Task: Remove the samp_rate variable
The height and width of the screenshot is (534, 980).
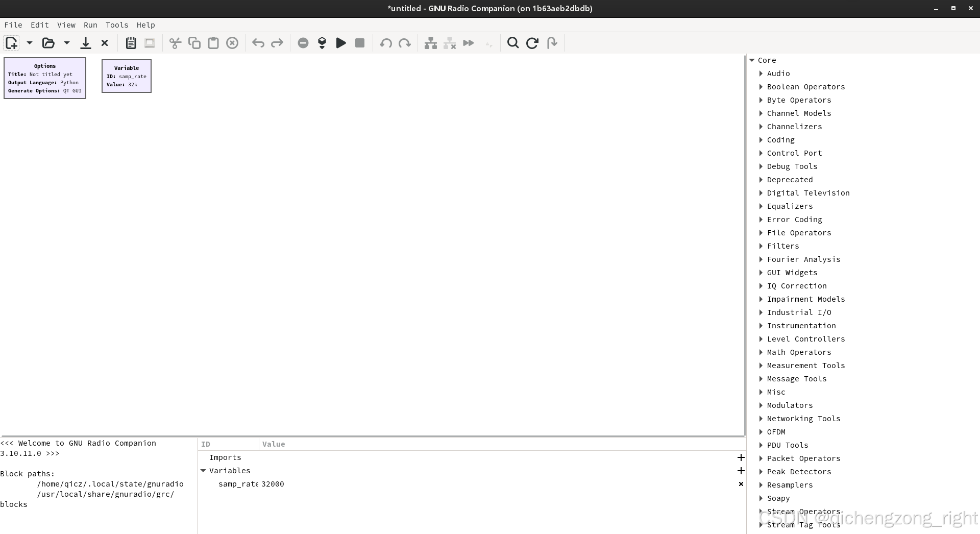Action: 741,484
